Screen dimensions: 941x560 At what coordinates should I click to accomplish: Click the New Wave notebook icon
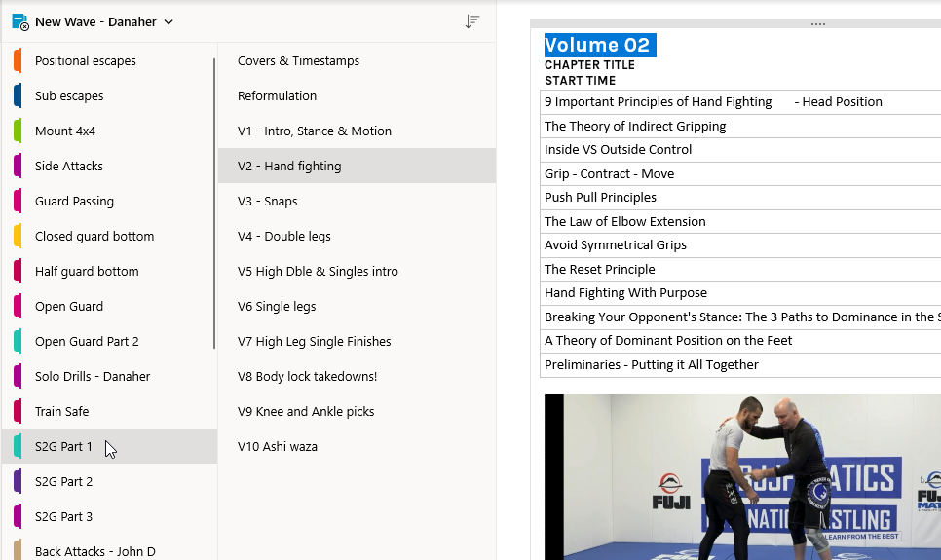[x=19, y=21]
